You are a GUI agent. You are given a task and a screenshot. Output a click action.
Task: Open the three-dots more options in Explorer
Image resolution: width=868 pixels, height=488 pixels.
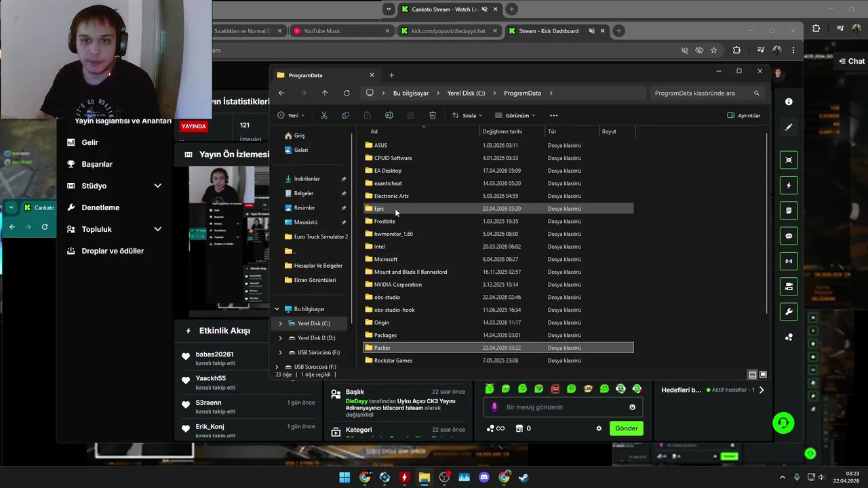[x=553, y=115]
